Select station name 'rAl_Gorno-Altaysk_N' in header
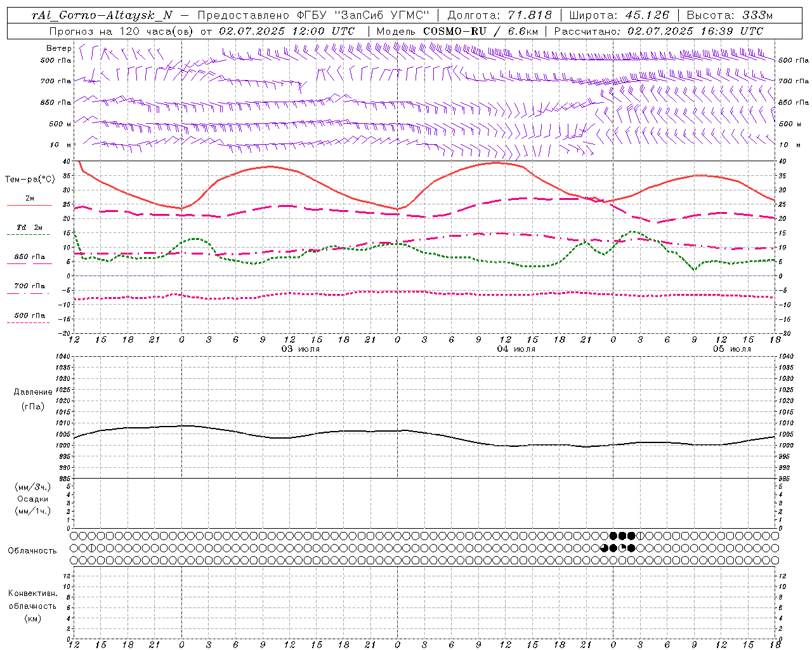The image size is (812, 650). coord(101,15)
